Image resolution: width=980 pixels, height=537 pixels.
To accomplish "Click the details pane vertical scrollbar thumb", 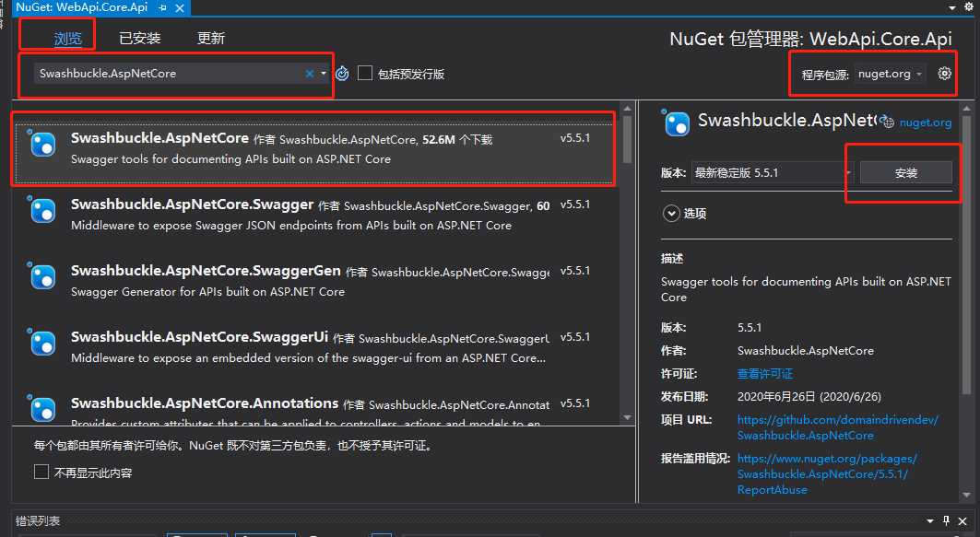I will pos(966,255).
